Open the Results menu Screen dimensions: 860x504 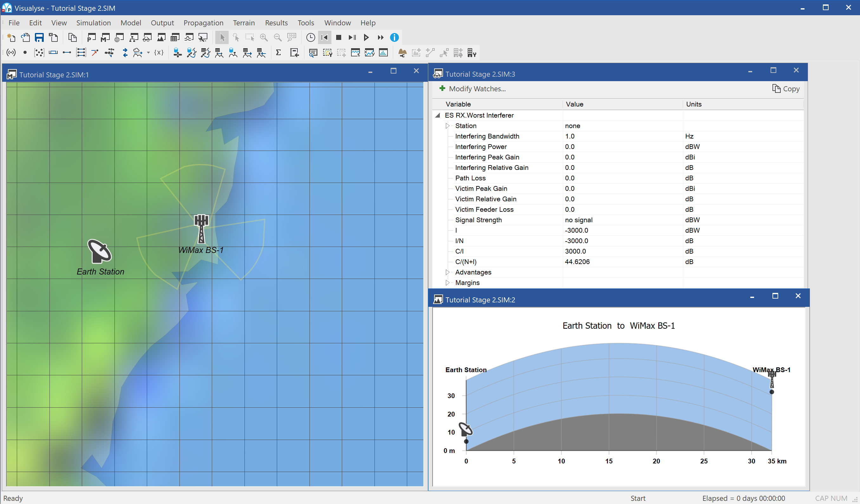click(277, 23)
